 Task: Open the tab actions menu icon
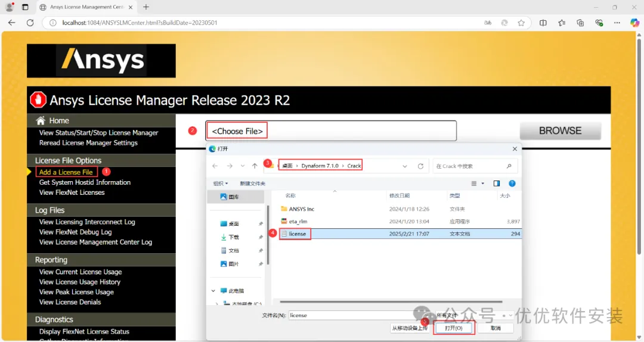click(25, 7)
